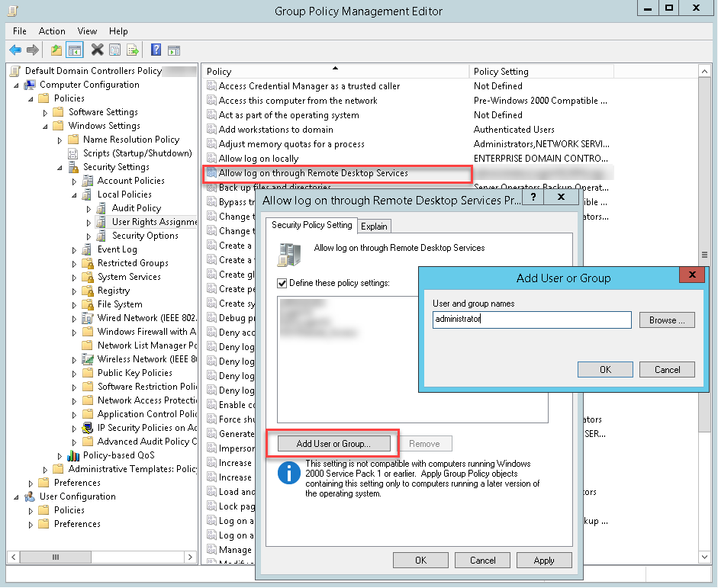Screen dimensions: 718x588
Task: Switch to the Explain tab
Action: click(374, 227)
